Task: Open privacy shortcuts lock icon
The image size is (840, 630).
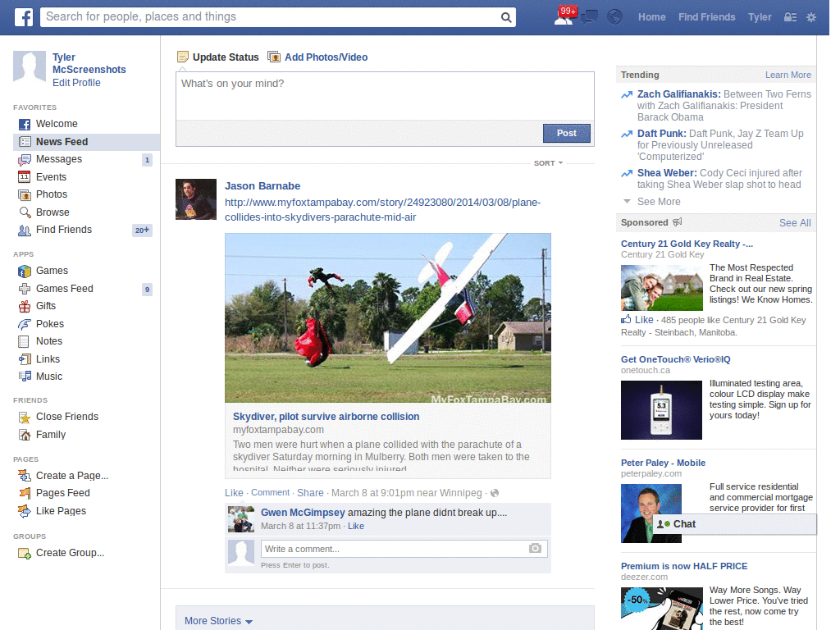Action: 790,17
